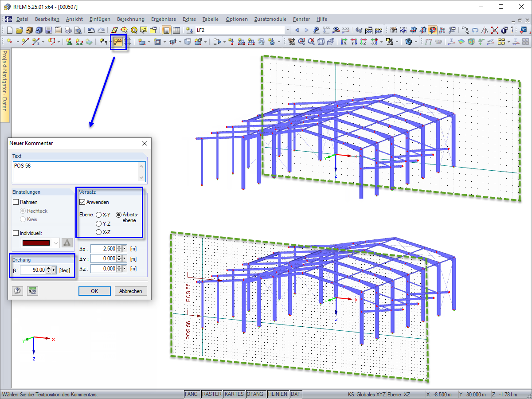Open Δx value dropdown arrow
Screen dimensions: 532x399
click(124, 249)
